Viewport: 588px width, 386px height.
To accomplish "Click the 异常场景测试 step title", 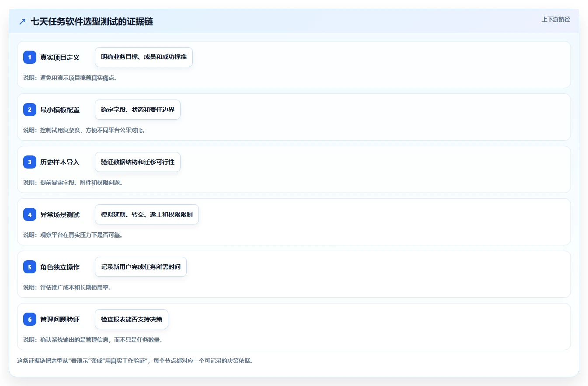I will click(60, 214).
